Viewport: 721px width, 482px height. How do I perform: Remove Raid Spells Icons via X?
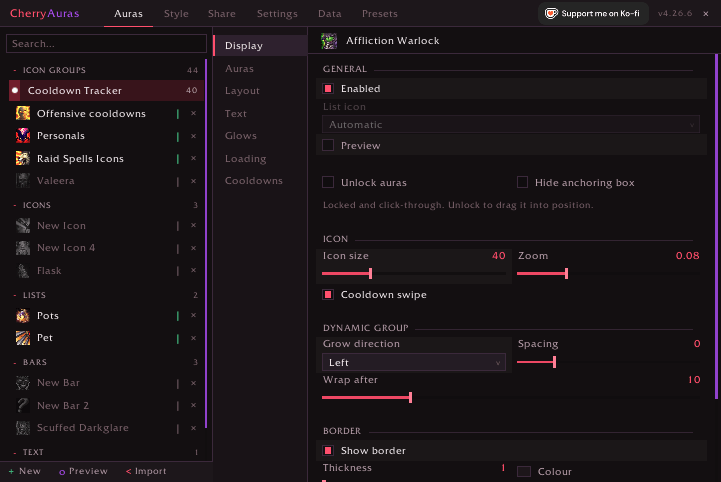pos(194,158)
